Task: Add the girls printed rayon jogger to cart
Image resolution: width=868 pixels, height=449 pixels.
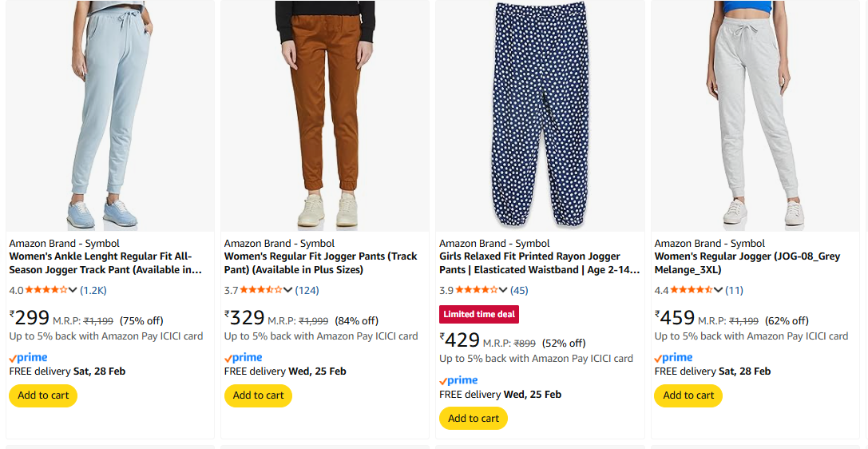Action: [x=474, y=418]
